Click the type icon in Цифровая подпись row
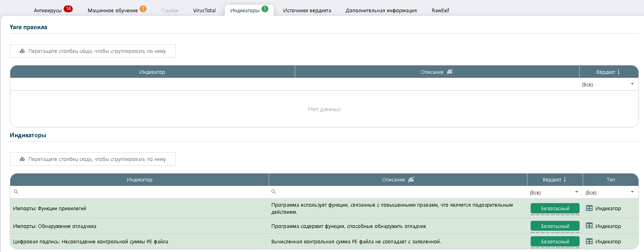 589,241
